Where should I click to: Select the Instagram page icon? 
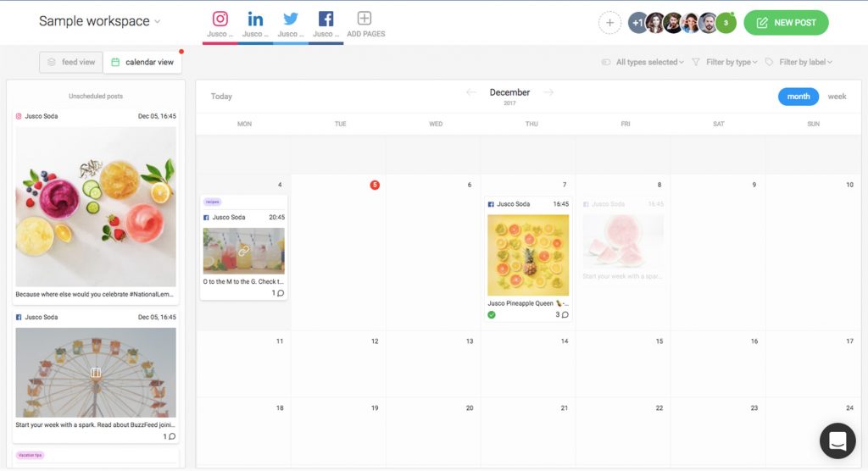220,19
